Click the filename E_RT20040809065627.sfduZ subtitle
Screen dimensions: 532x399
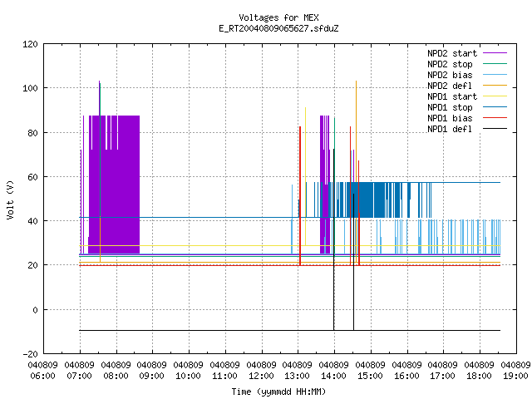(x=278, y=28)
